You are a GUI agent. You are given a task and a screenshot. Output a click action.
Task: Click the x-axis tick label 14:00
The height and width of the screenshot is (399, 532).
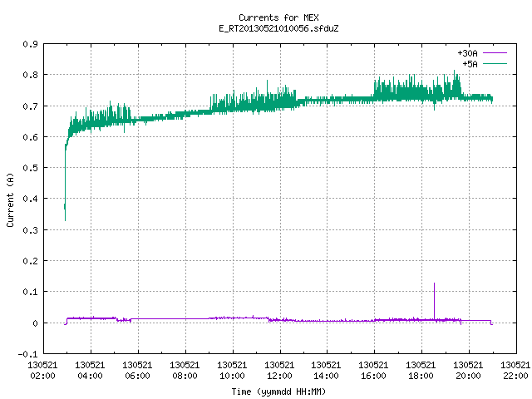(x=326, y=376)
